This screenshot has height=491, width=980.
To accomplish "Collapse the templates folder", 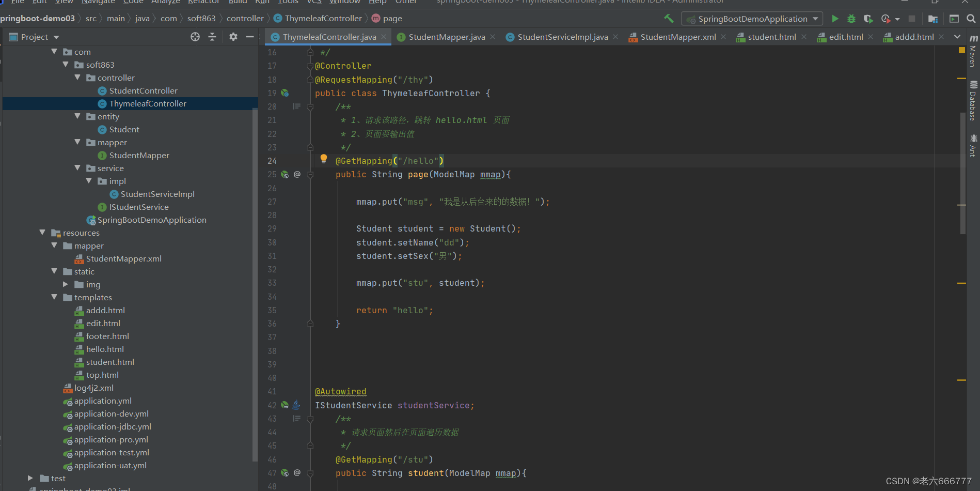I will click(54, 297).
